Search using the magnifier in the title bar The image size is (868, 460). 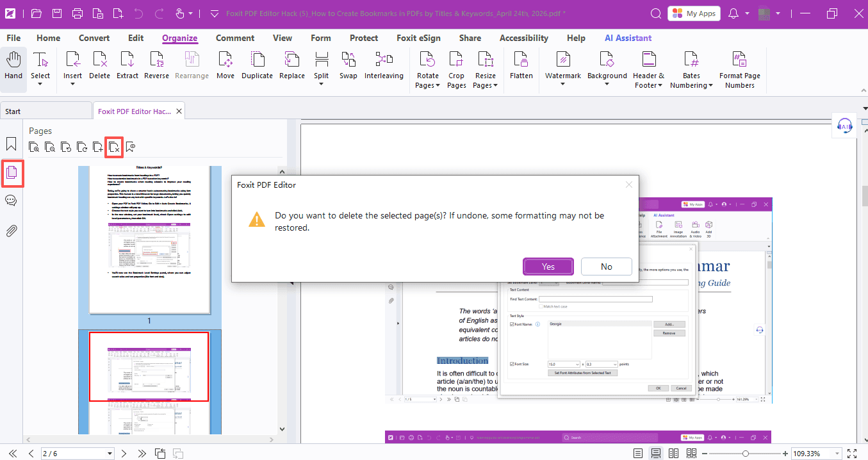tap(656, 13)
